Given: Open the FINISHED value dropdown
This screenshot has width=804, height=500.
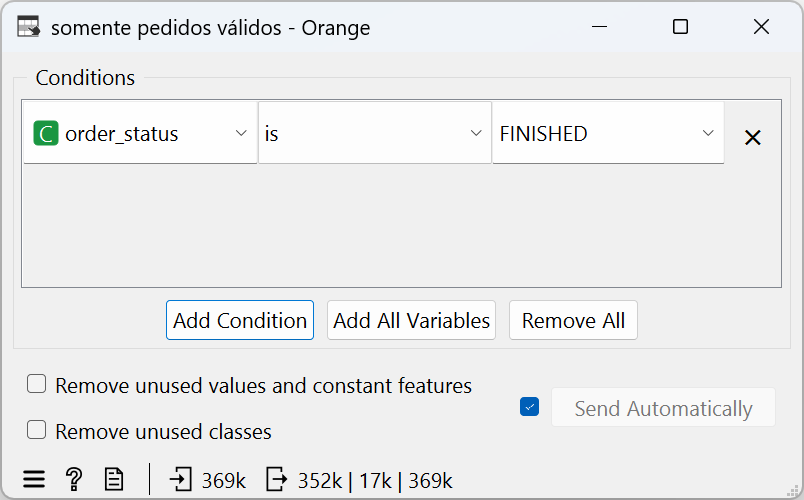Looking at the screenshot, I should pyautogui.click(x=608, y=133).
